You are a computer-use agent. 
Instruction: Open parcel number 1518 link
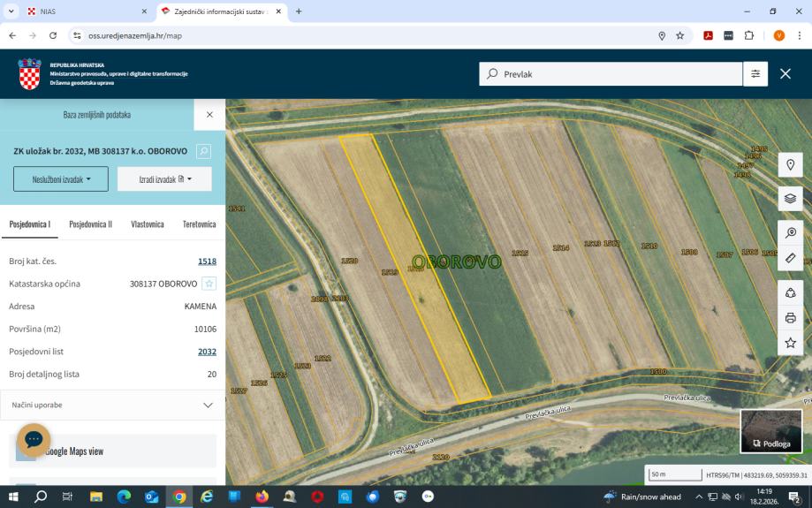(207, 262)
